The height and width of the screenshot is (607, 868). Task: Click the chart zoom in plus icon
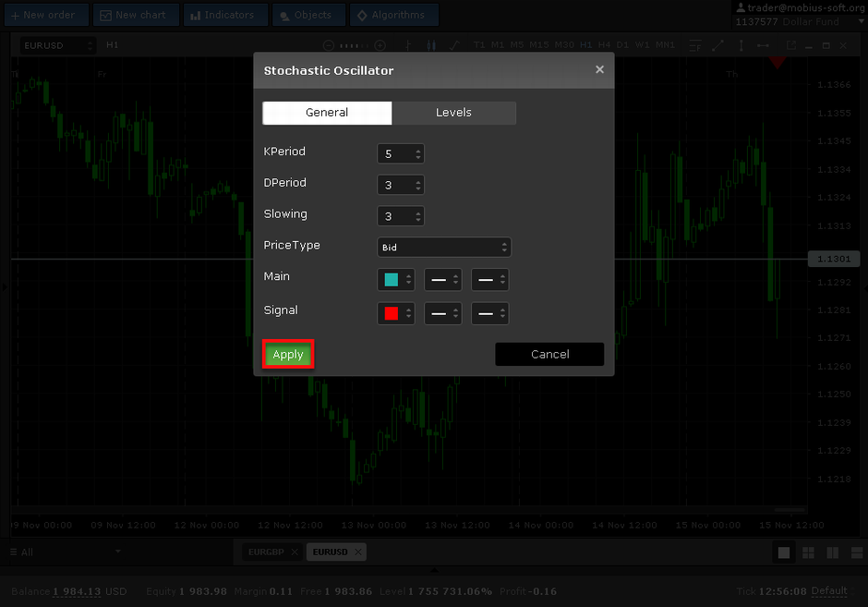coord(380,45)
